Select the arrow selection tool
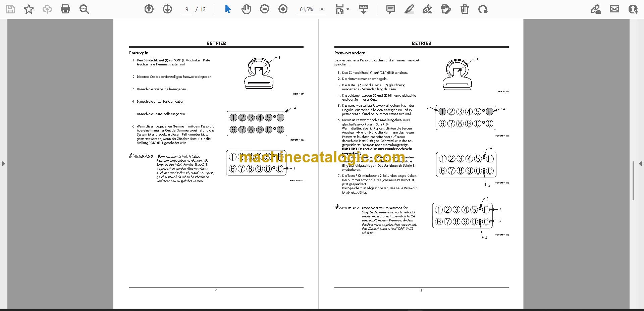Image resolution: width=644 pixels, height=311 pixels. click(228, 9)
